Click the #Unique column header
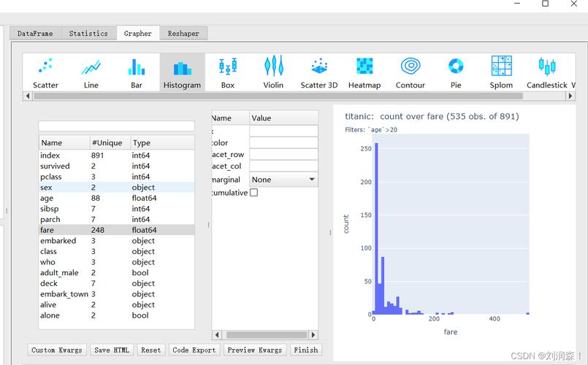This screenshot has height=365, width=588. pos(110,143)
